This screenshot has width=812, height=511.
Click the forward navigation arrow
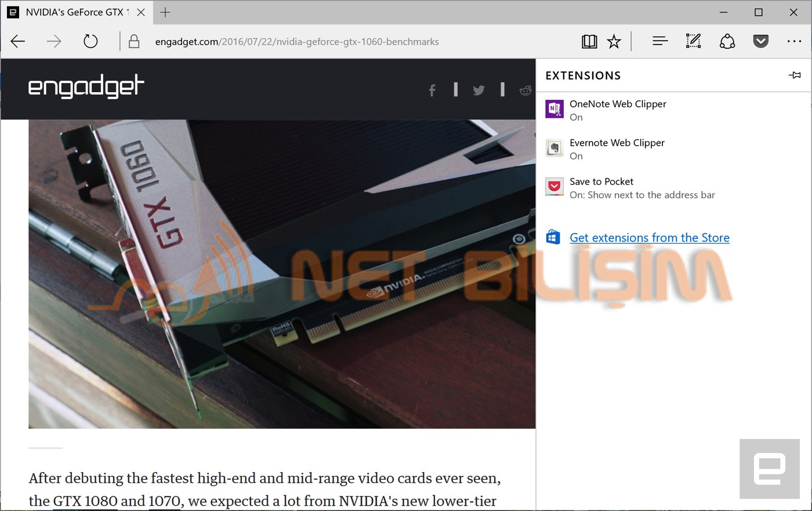click(54, 41)
